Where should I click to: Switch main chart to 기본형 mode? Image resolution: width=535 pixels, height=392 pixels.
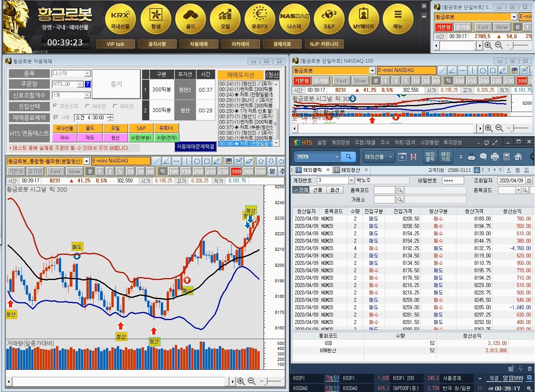pos(16,171)
